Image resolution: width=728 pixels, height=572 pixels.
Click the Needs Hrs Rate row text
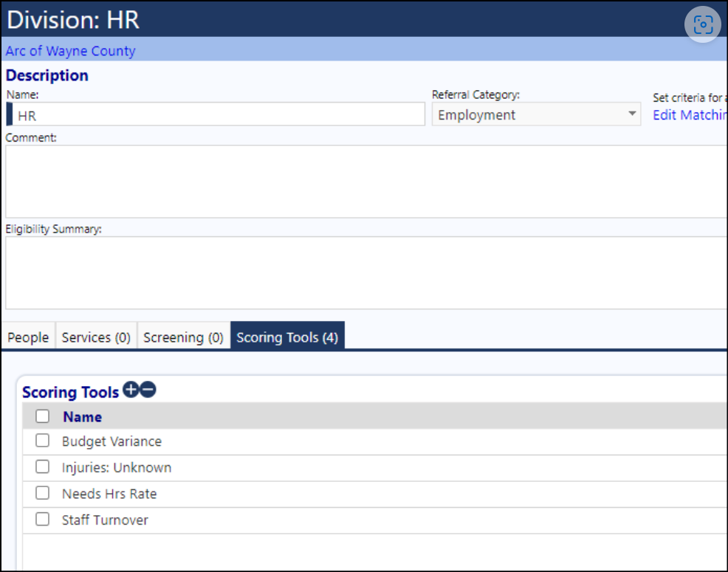(x=109, y=494)
